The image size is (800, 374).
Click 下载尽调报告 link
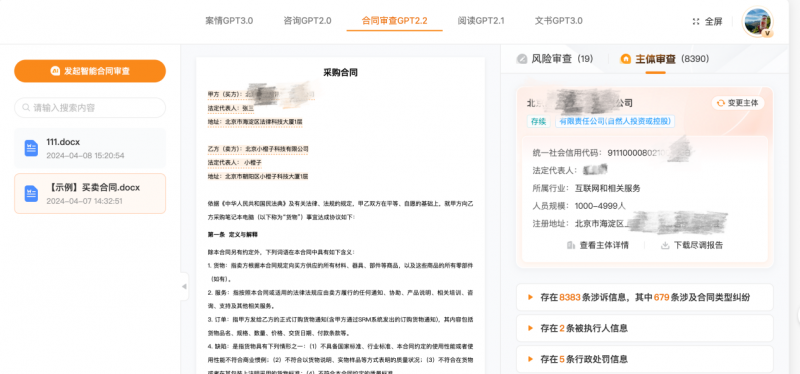point(698,245)
